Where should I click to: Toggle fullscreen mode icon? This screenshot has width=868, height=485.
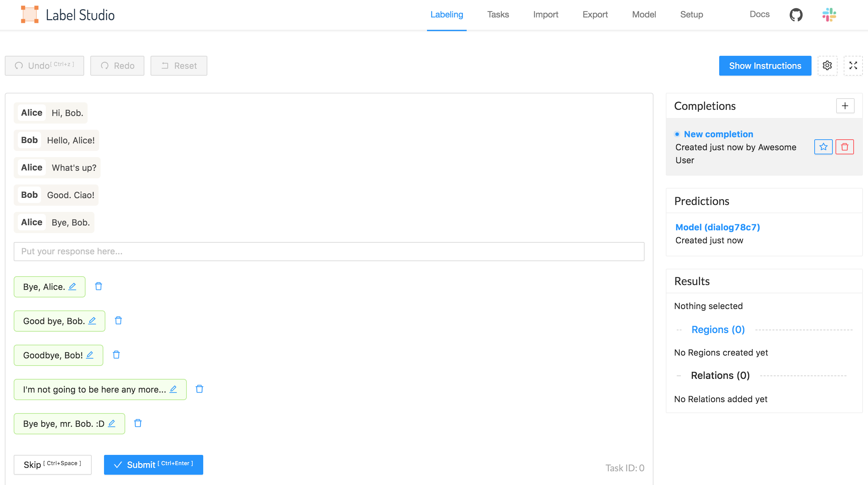coord(853,65)
